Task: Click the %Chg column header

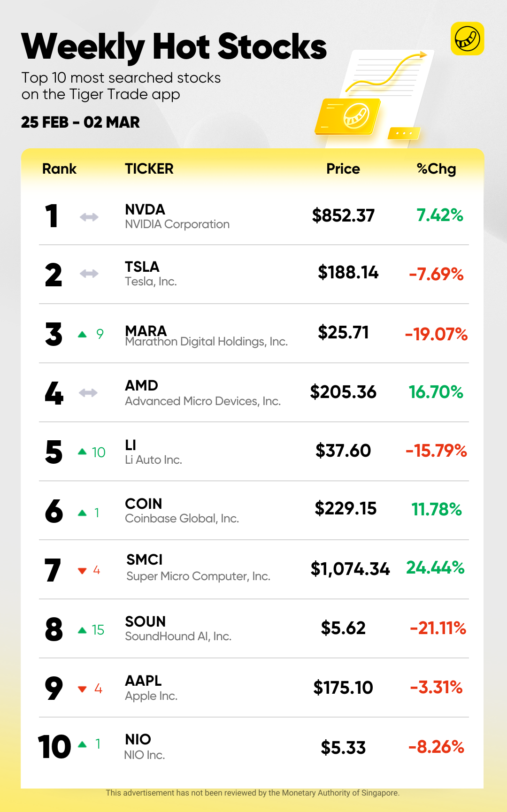Action: pos(436,169)
